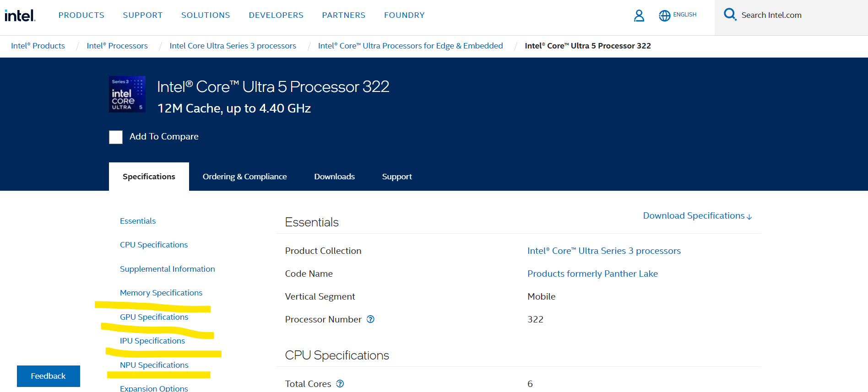Click the Core Ultra 5 badge image
The width and height of the screenshot is (868, 392).
127,94
